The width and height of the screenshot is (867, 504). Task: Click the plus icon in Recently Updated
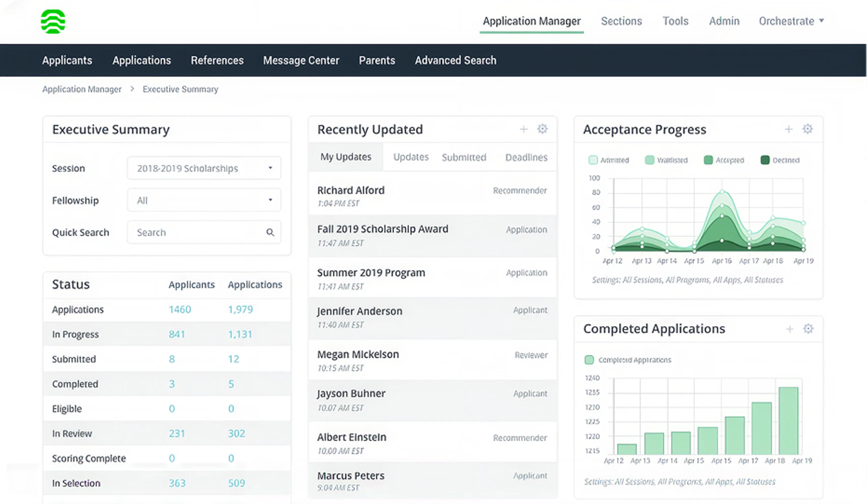click(523, 130)
